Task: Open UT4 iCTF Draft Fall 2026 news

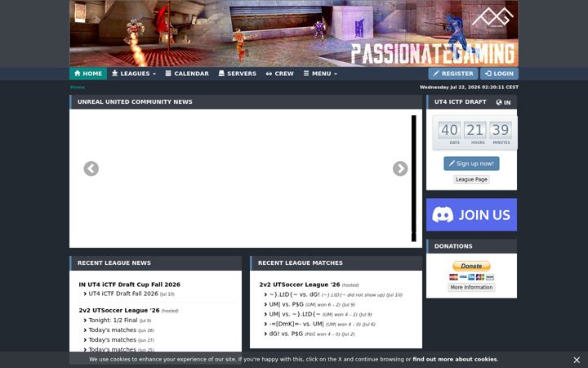Action: [123, 294]
